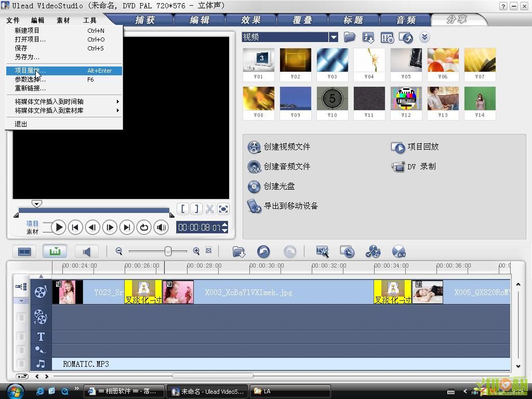Jump to the end of the project

[x=127, y=228]
